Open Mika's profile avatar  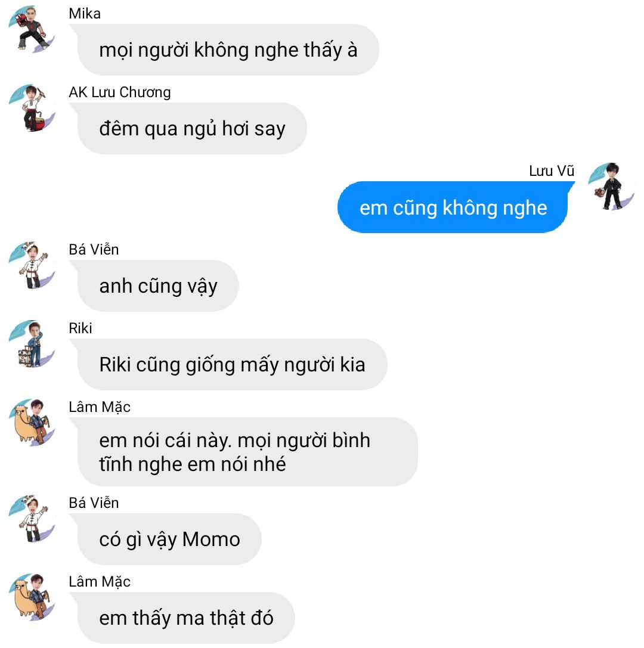click(32, 29)
